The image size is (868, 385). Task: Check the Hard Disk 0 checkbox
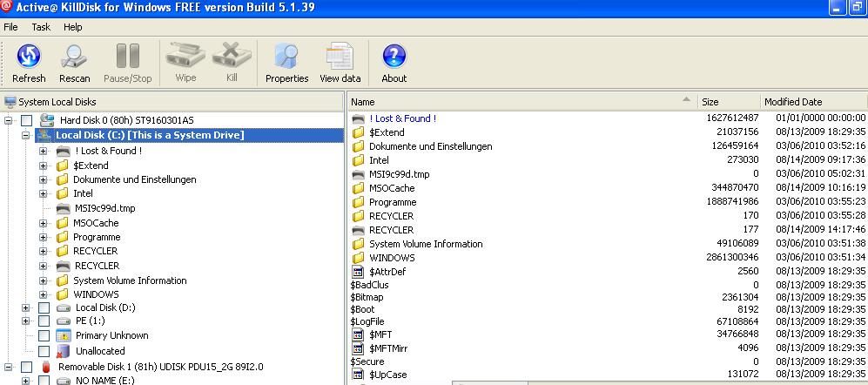(x=27, y=120)
